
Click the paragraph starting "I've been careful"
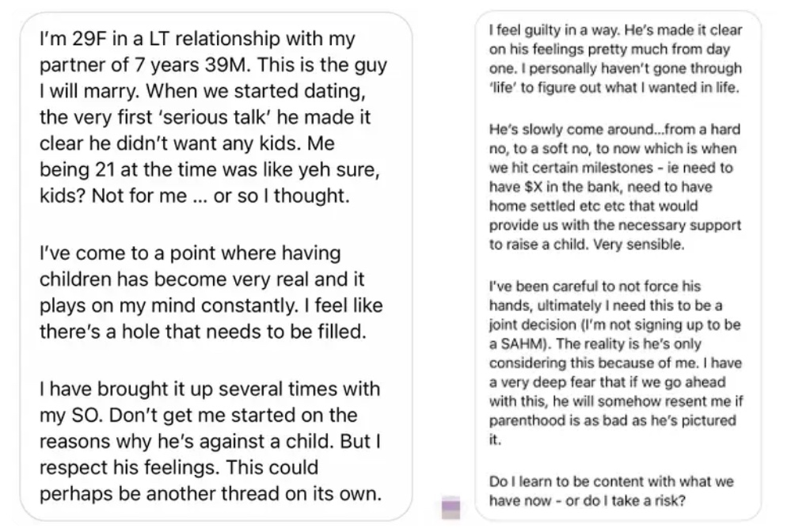point(615,363)
